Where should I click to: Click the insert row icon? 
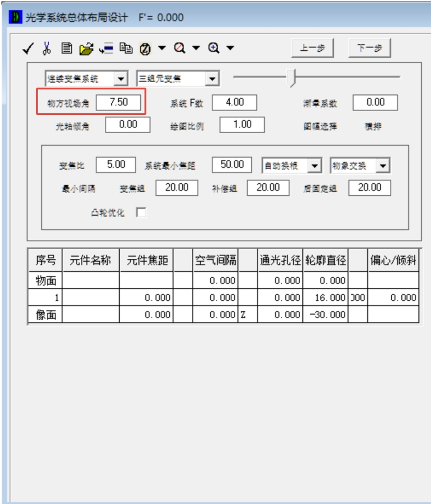[106, 49]
